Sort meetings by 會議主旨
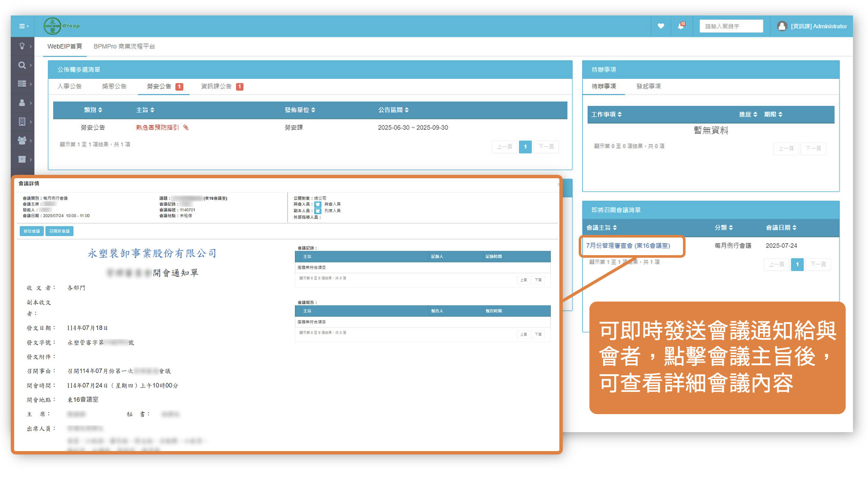 pos(601,228)
